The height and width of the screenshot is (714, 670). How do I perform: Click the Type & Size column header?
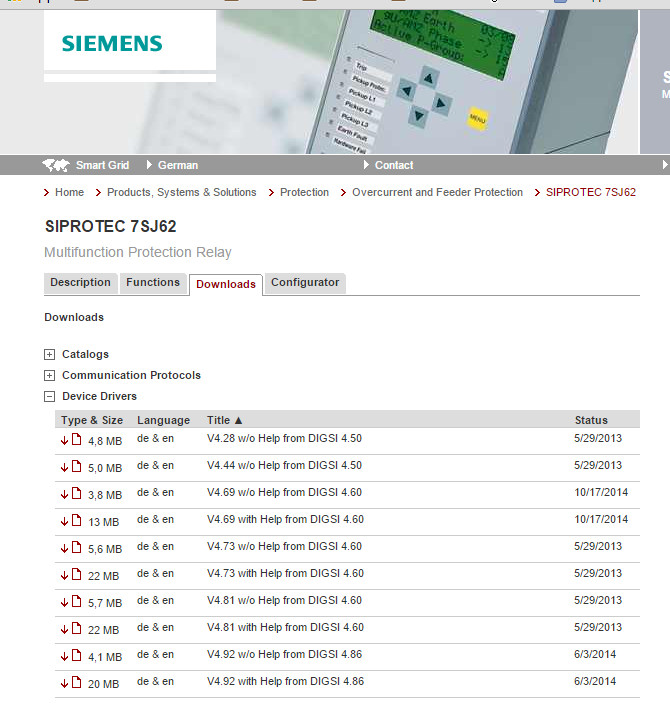point(92,420)
